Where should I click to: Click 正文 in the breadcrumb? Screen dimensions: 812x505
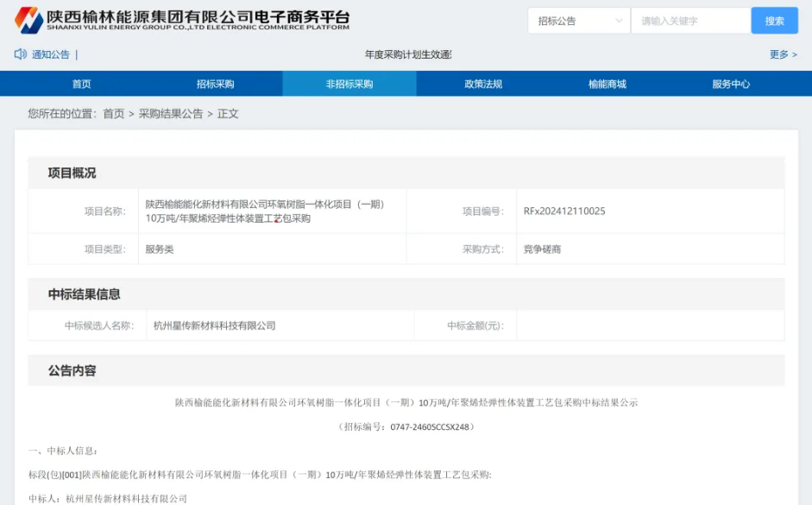click(x=228, y=114)
